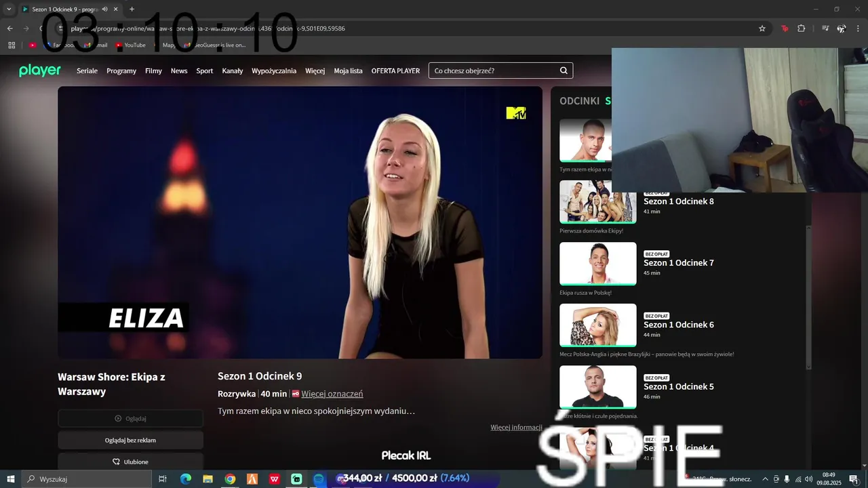This screenshot has height=488, width=868.
Task: Select the ODCINKI tab
Action: [579, 100]
